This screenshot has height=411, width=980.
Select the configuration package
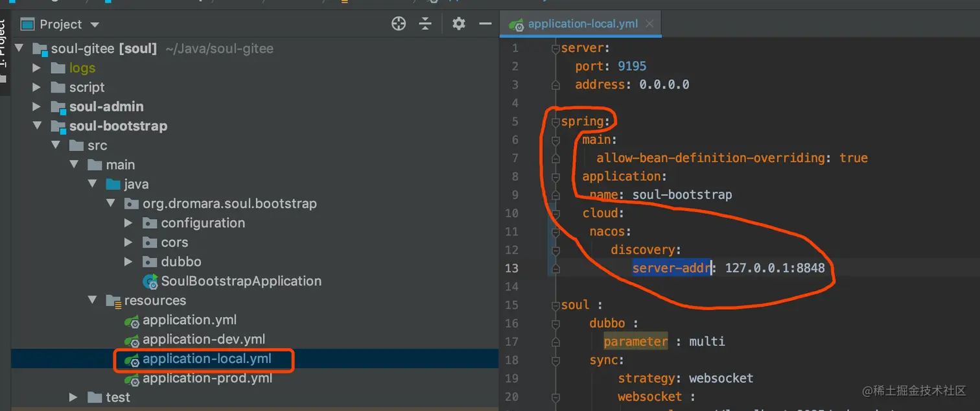point(203,223)
